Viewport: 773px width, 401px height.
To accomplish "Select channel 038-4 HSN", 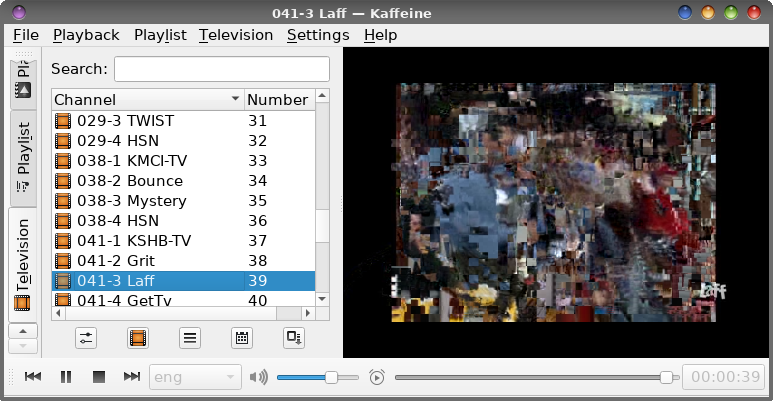I will pos(183,221).
